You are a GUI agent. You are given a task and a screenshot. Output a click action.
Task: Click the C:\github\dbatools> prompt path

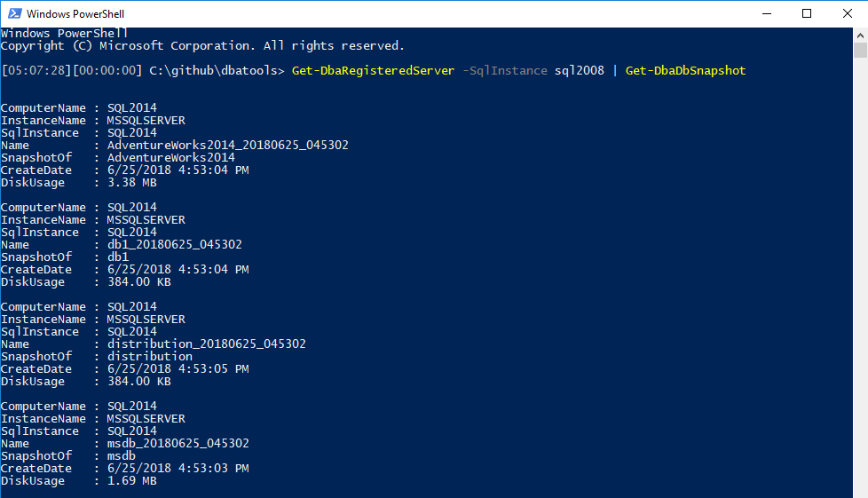(218, 71)
